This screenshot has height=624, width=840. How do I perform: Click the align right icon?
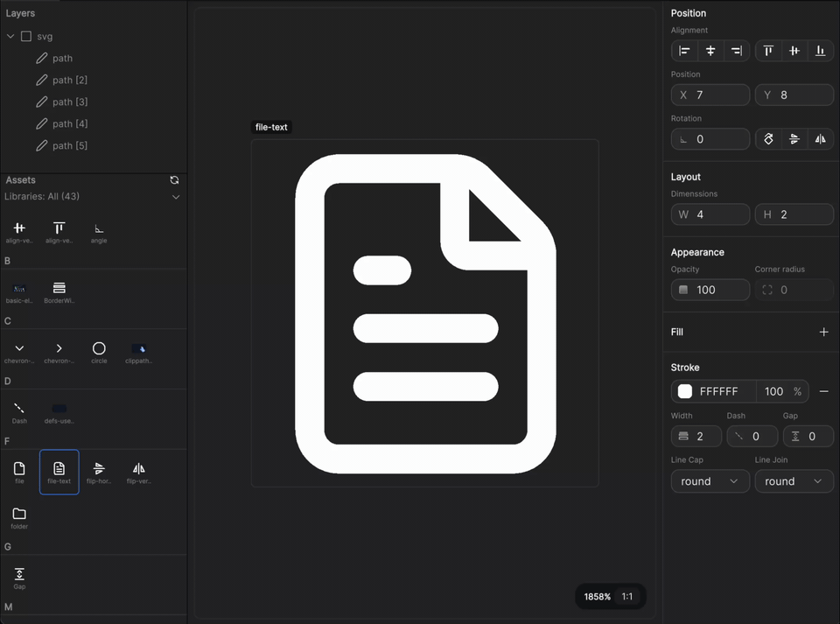coord(737,51)
